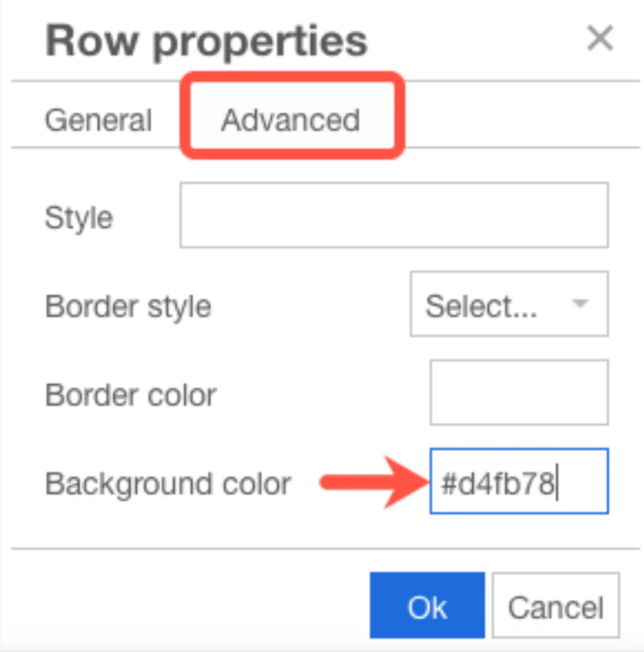Click the Row properties dialog title

pyautogui.click(x=207, y=41)
